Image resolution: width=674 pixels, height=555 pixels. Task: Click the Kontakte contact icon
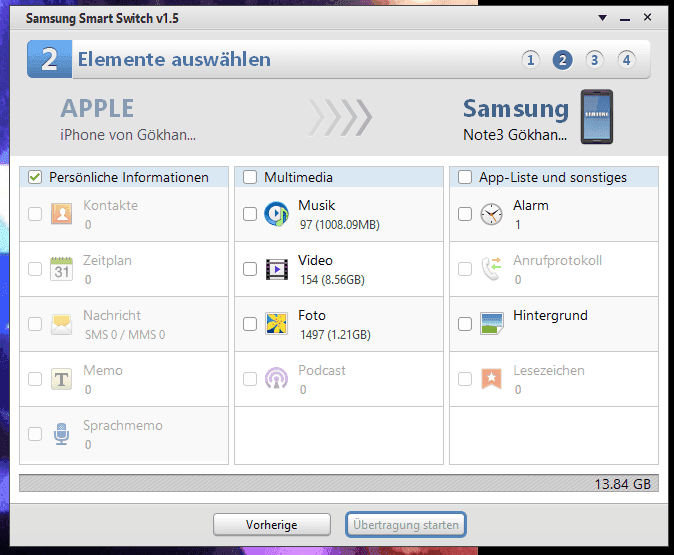pyautogui.click(x=61, y=214)
